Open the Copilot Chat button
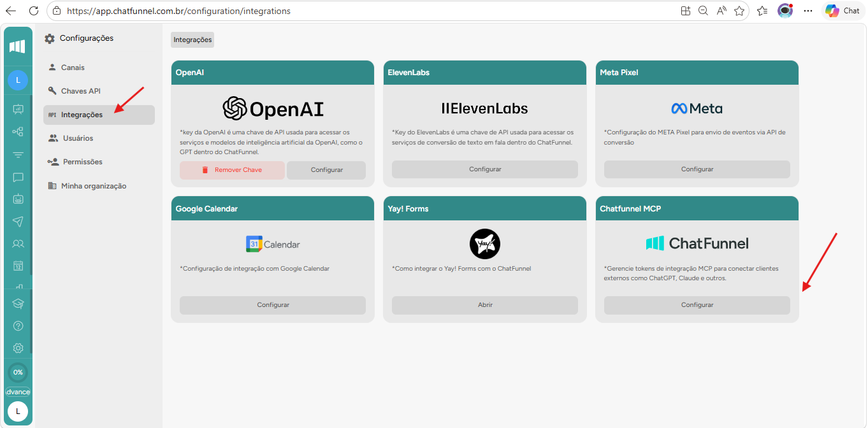This screenshot has width=868, height=428. (x=843, y=11)
